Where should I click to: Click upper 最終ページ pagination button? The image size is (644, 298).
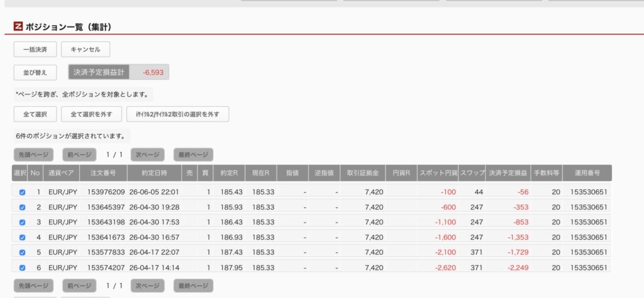(x=193, y=155)
